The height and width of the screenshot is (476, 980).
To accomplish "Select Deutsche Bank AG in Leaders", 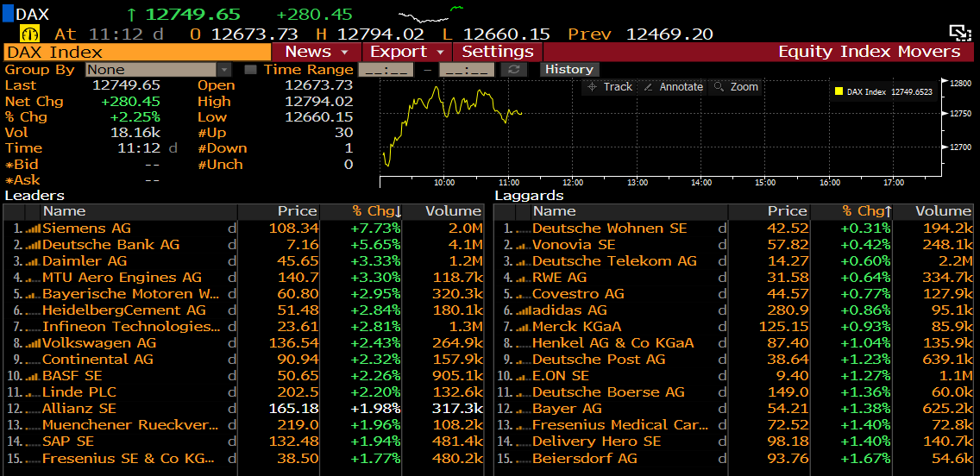I will pyautogui.click(x=111, y=245).
